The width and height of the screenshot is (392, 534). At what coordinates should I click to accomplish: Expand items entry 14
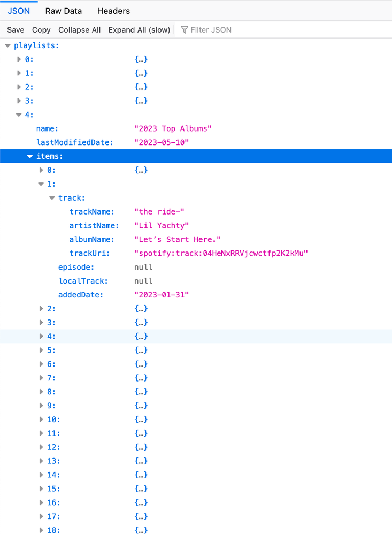point(41,475)
